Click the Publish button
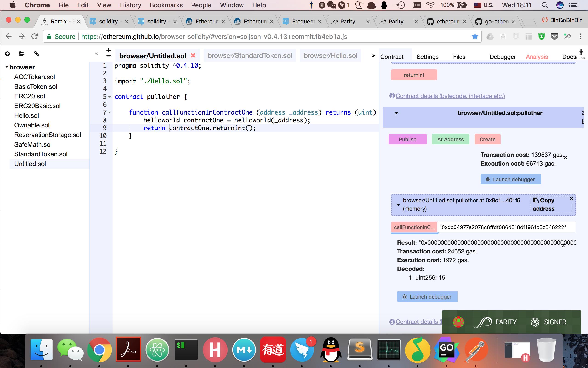Image resolution: width=588 pixels, height=368 pixels. point(407,139)
